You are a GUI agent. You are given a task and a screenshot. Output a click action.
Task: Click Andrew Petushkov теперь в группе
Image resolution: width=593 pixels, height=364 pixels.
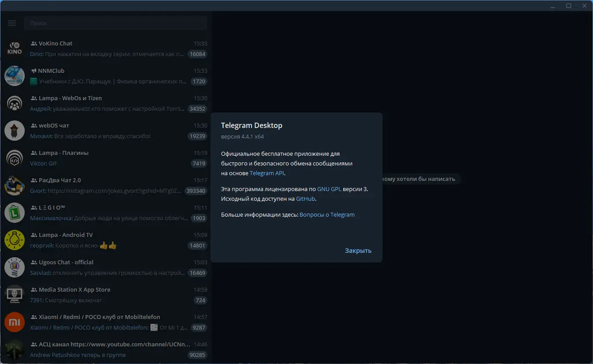pyautogui.click(x=78, y=355)
